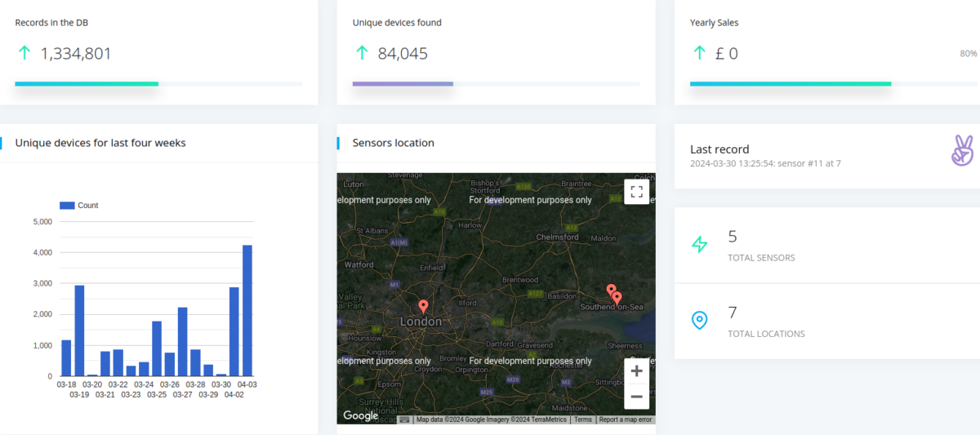Click the map marker over London

coord(423,308)
